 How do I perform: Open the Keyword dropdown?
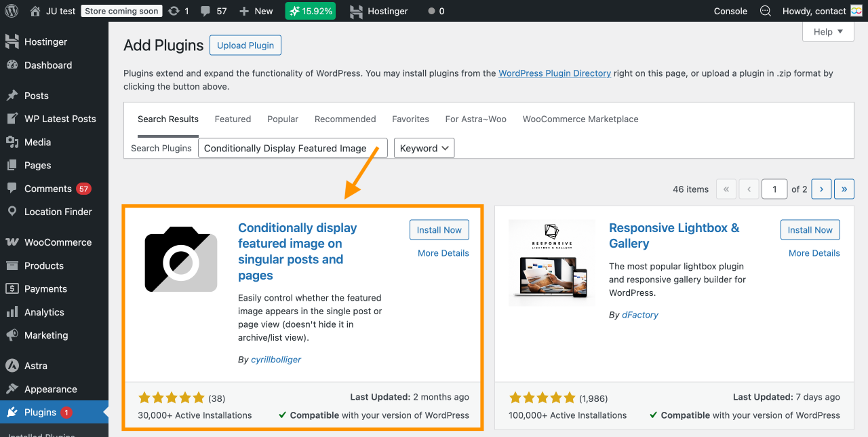(424, 148)
